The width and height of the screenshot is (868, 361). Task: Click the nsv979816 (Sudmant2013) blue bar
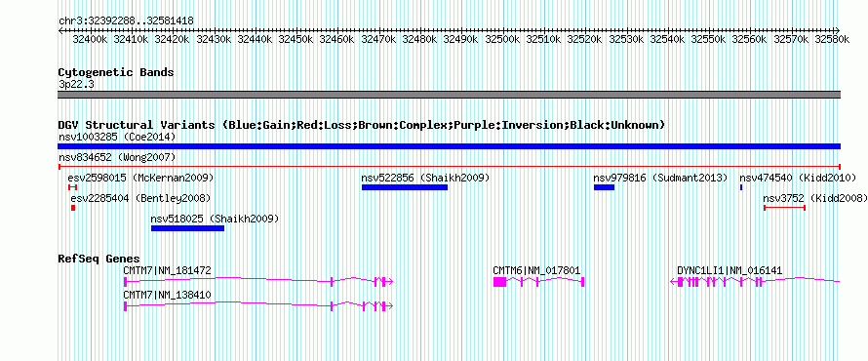point(604,187)
